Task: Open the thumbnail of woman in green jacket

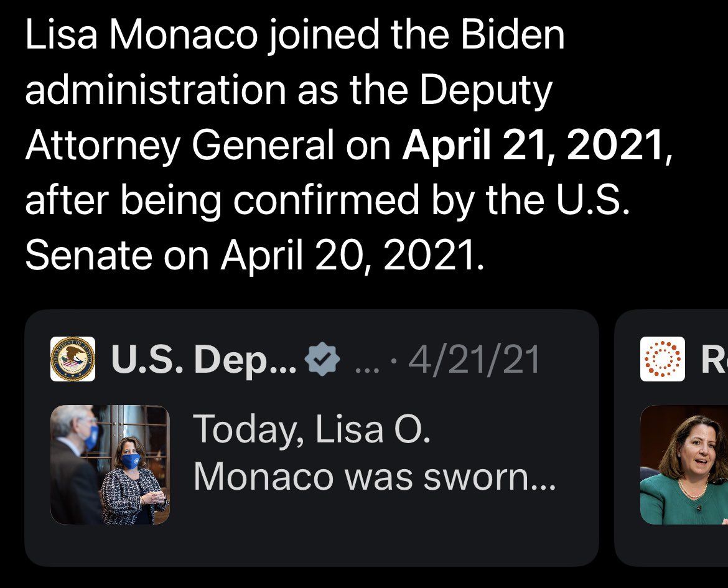Action: point(684,464)
